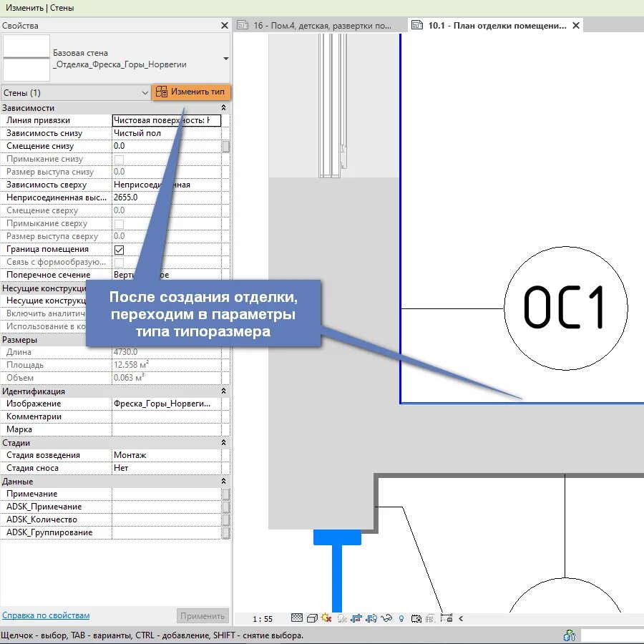
Task: Uncheck Граница помещения checkbox
Action: coord(119,249)
